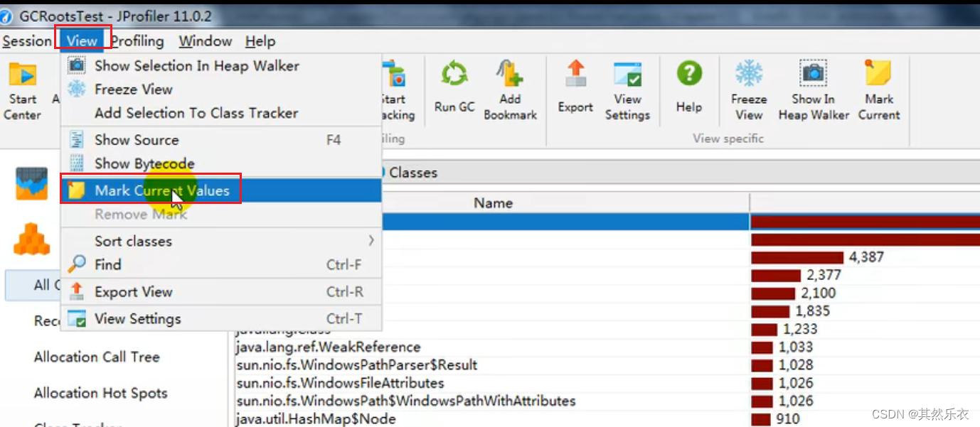This screenshot has width=980, height=427.
Task: Open the Window menu
Action: (x=205, y=40)
